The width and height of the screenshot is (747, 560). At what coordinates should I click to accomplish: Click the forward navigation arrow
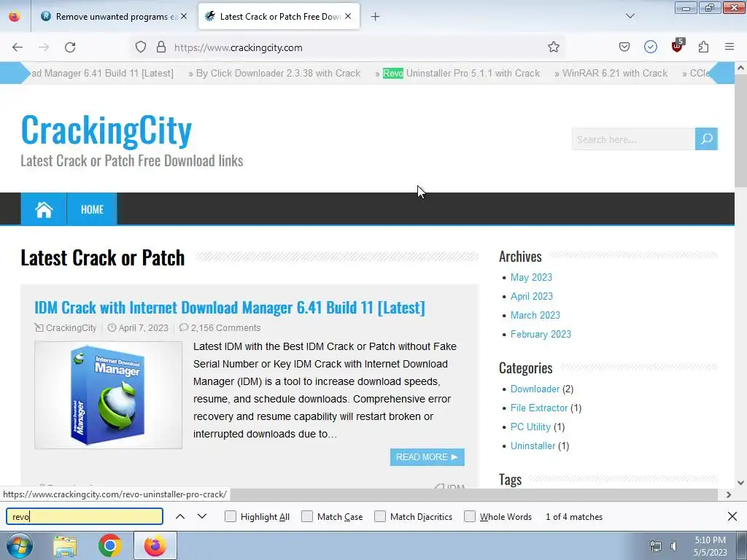[x=44, y=47]
